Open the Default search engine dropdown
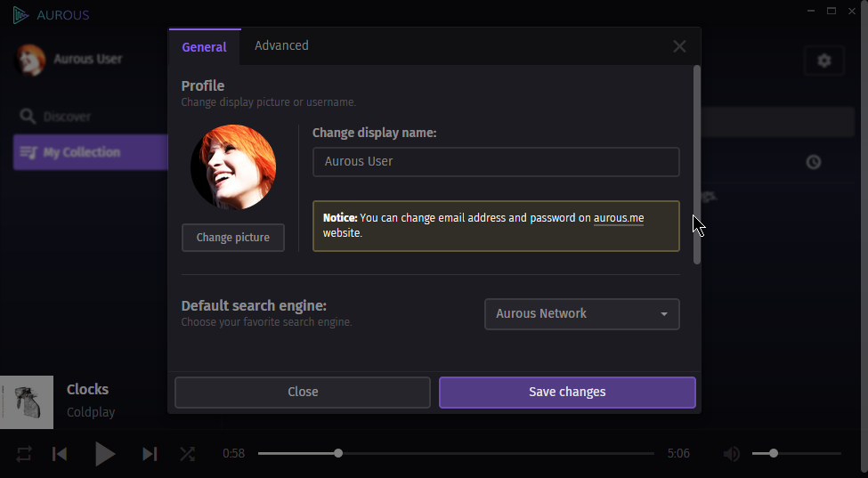Image resolution: width=868 pixels, height=478 pixels. point(582,313)
